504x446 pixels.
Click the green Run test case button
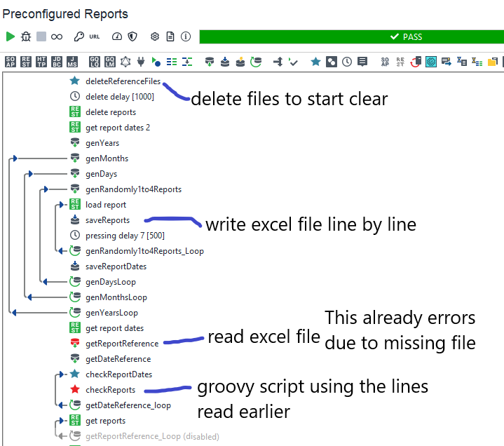[x=10, y=36]
